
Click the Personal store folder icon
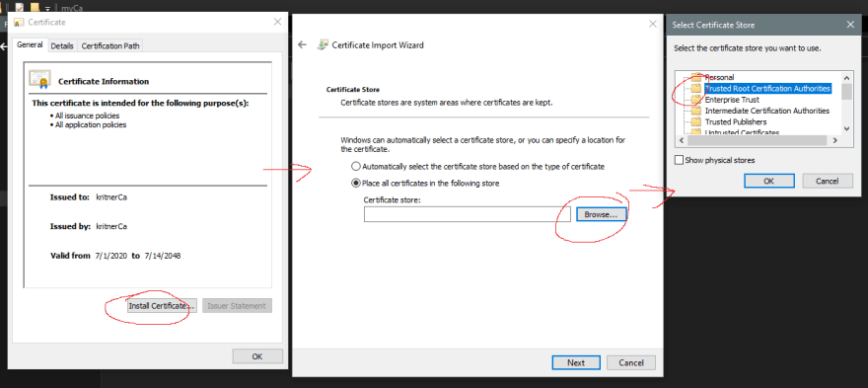tap(695, 77)
